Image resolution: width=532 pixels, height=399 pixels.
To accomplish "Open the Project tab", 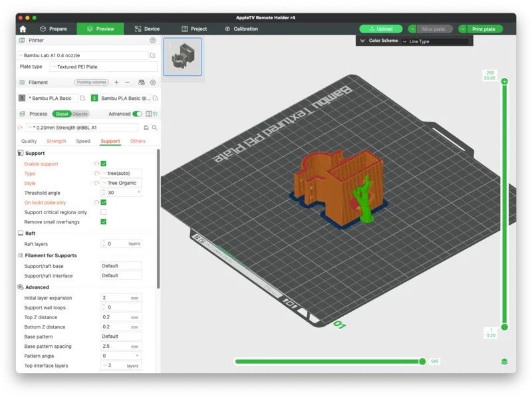I will [x=194, y=29].
